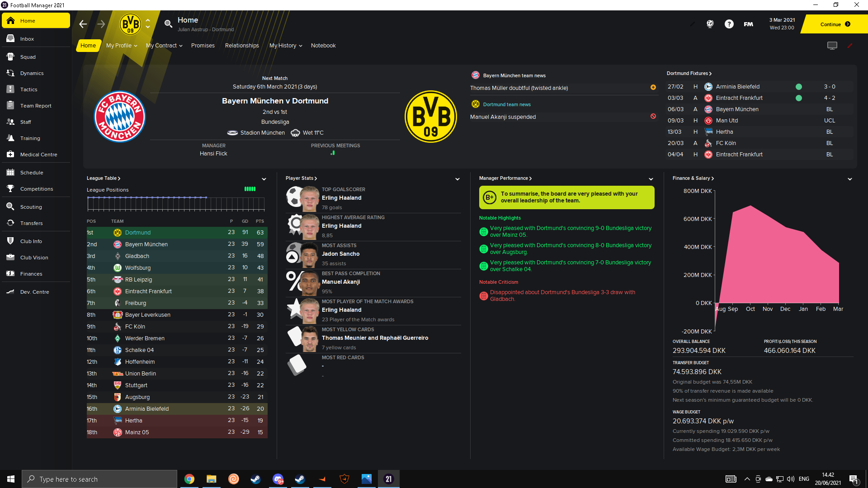Click the Continue button
868x488 pixels.
coord(835,24)
